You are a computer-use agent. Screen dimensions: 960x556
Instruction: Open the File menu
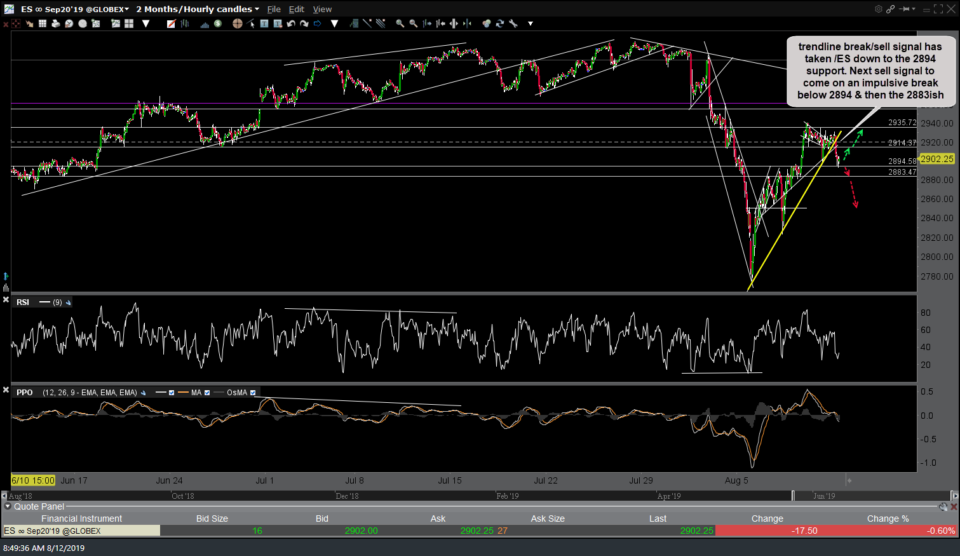pyautogui.click(x=274, y=9)
